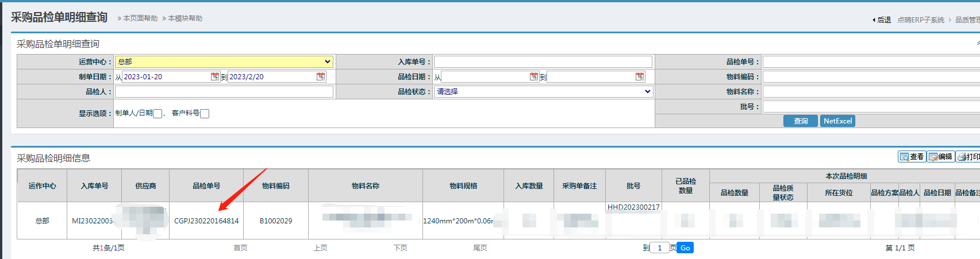Export results with NetExcel button
980x259 pixels.
(837, 121)
